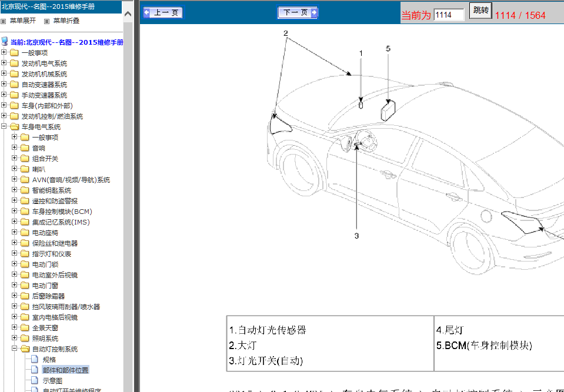Viewport: 564px width, 392px height.
Task: Click folder icon of 挡风玻璃雨刮器/喷水器
Action: point(25,306)
